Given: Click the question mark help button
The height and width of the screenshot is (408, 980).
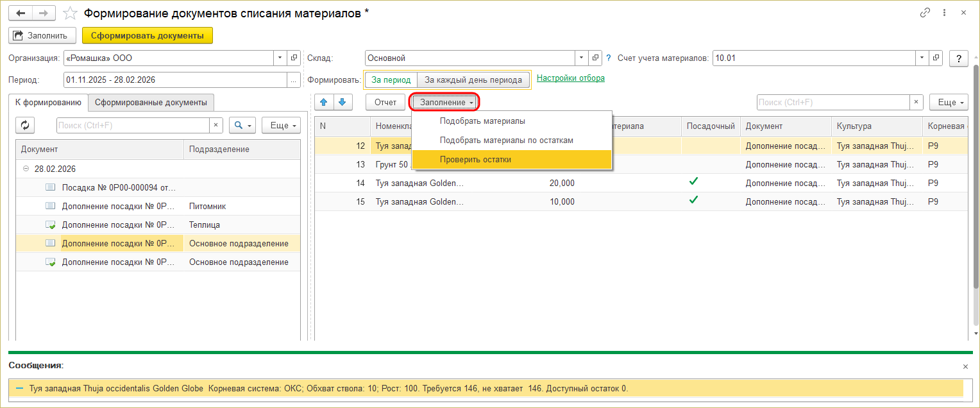Looking at the screenshot, I should click(958, 58).
